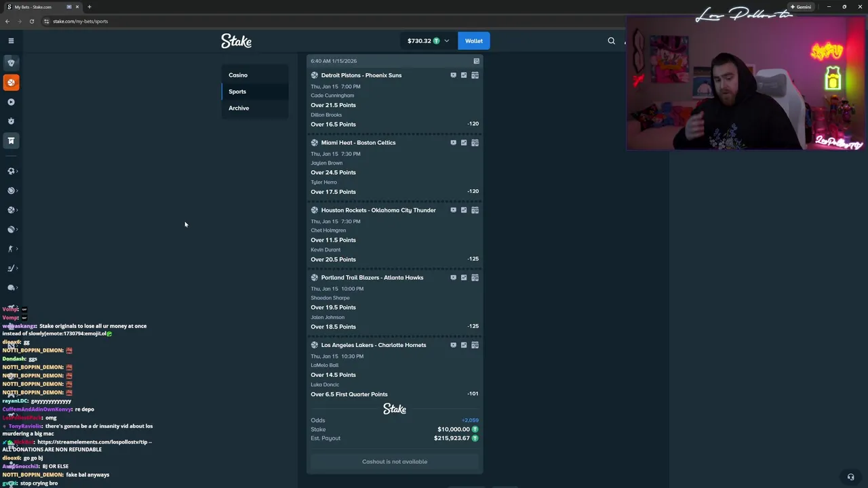The image size is (868, 488).
Task: Open live stream icon for Houston Rockets match
Action: coord(453,210)
